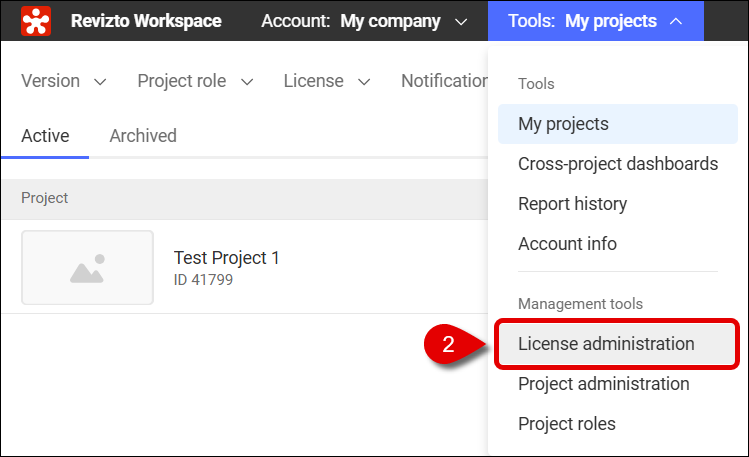Viewport: 749px width, 457px height.
Task: Open Test Project 1 by name
Action: 226,258
